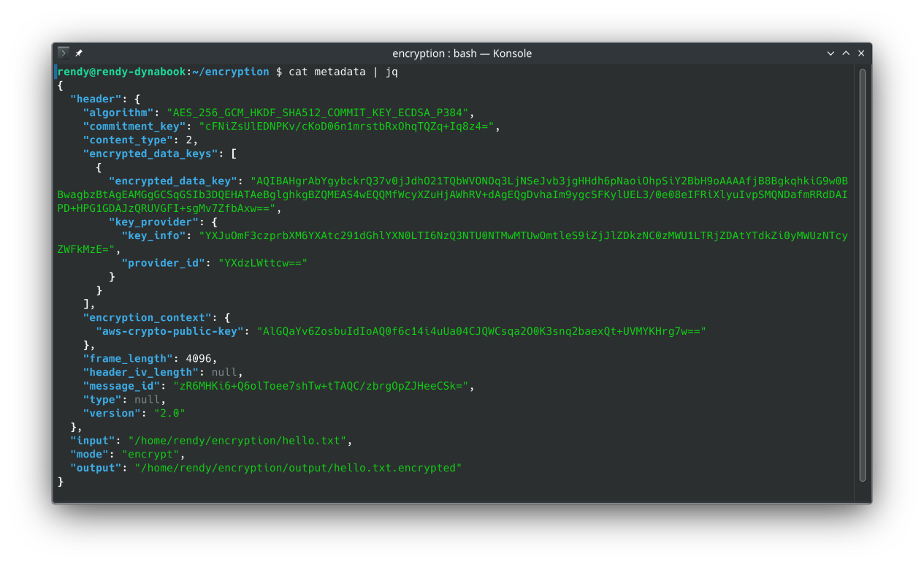Click the version value "2.0"
Screen dimensions: 924x565
[x=169, y=413]
